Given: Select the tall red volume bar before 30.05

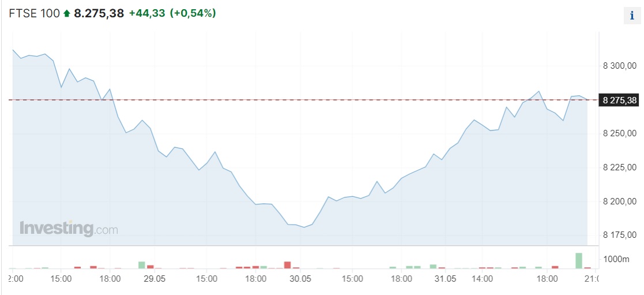Looking at the screenshot, I should coord(288,264).
